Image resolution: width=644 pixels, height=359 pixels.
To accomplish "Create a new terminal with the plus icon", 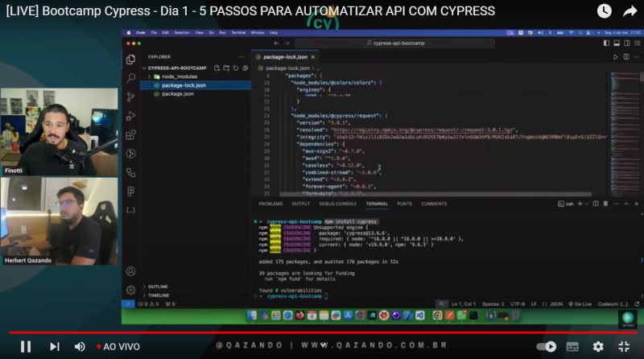I will coord(580,204).
